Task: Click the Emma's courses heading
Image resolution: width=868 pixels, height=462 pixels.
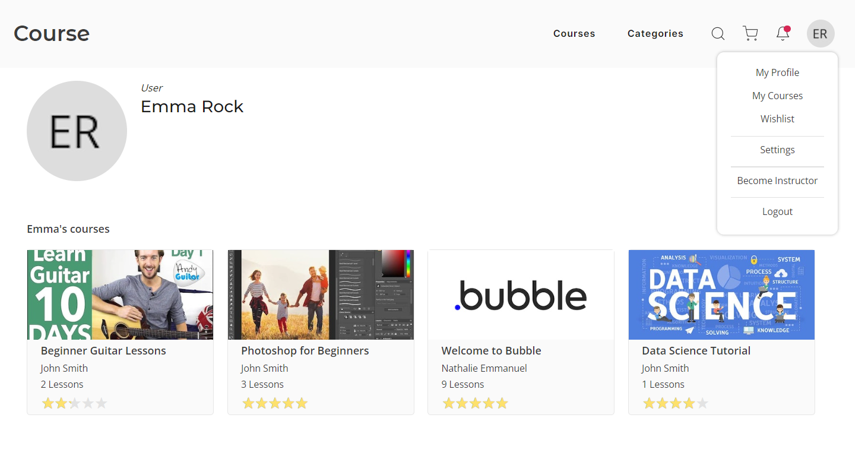Action: (68, 229)
